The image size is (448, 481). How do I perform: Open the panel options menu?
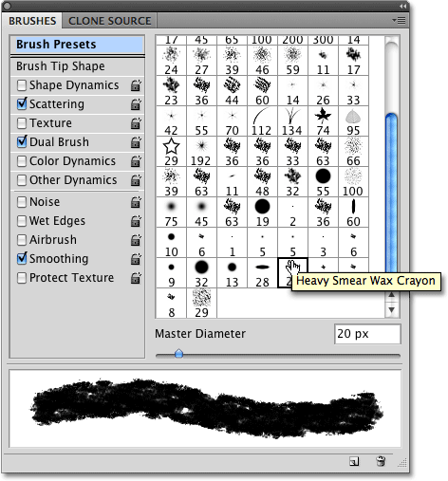click(x=399, y=21)
